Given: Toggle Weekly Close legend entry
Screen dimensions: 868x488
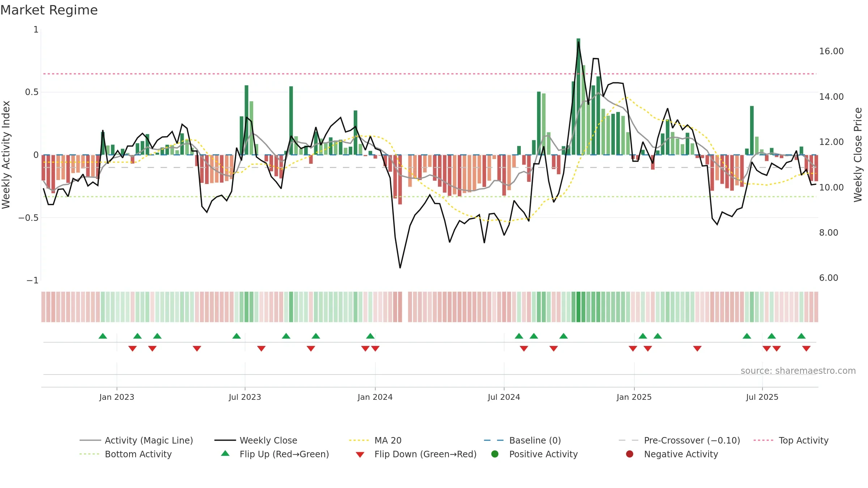Looking at the screenshot, I should pyautogui.click(x=256, y=440).
